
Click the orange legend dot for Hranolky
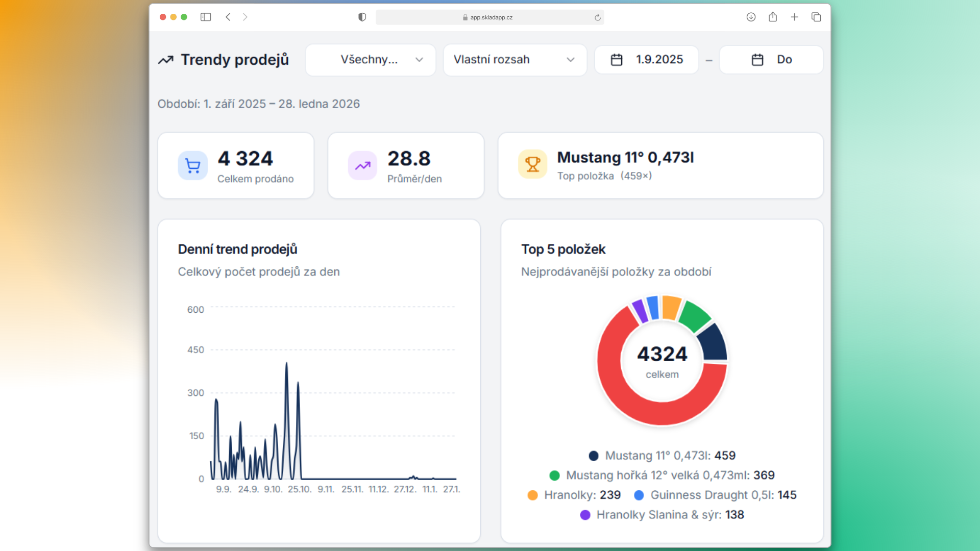[x=532, y=495]
